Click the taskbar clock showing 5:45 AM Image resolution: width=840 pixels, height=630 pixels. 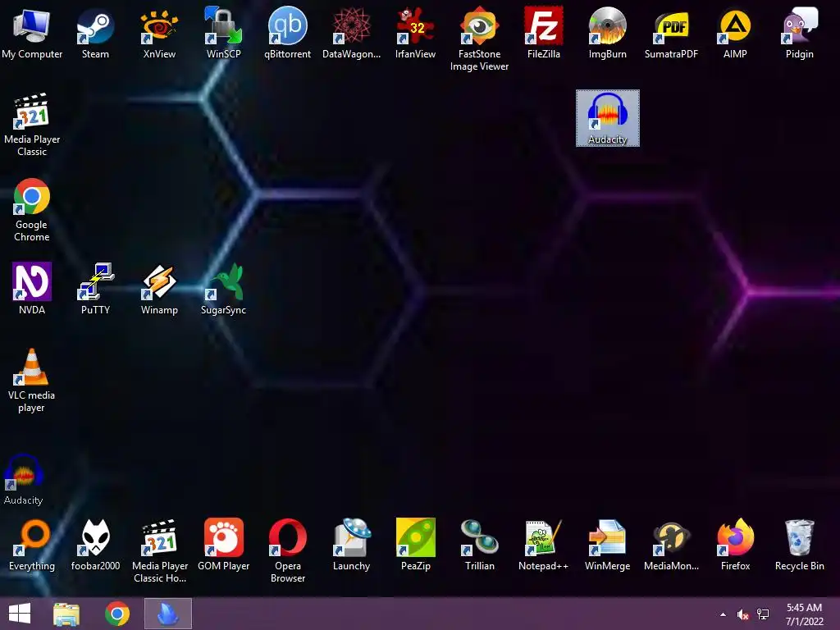click(804, 614)
